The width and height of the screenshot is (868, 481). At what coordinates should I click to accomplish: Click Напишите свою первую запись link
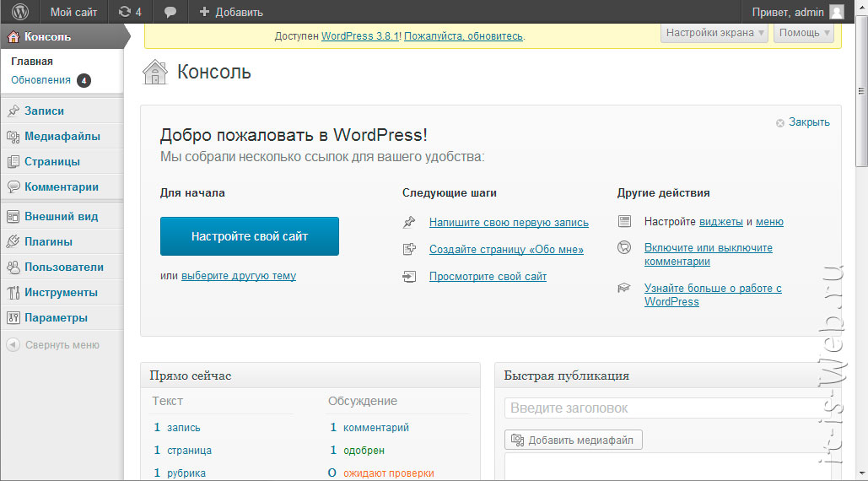click(509, 223)
